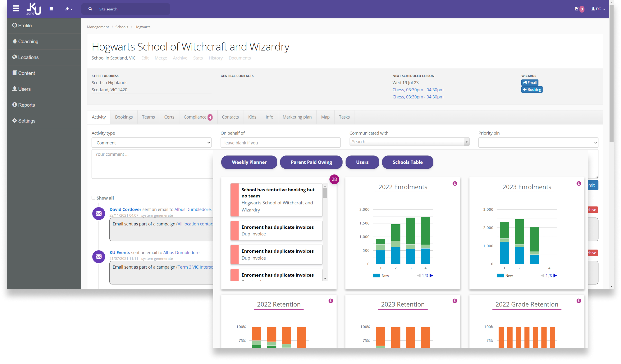621x364 pixels.
Task: Click next legend page arrow in 2022 Enrolments
Action: (x=432, y=276)
